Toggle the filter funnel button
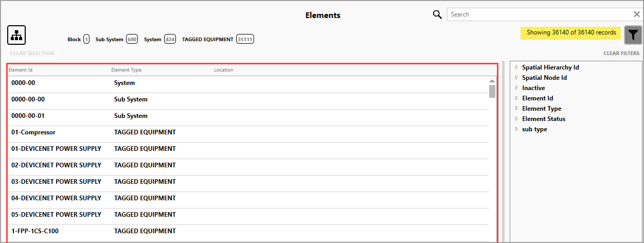The image size is (644, 243). point(633,34)
